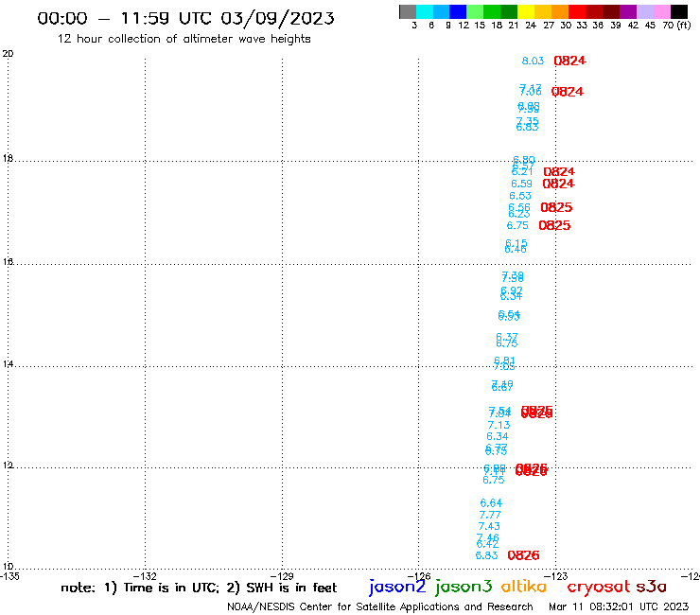
Task: Click the 0826 timestamp beside 6.83
Action: click(x=523, y=555)
